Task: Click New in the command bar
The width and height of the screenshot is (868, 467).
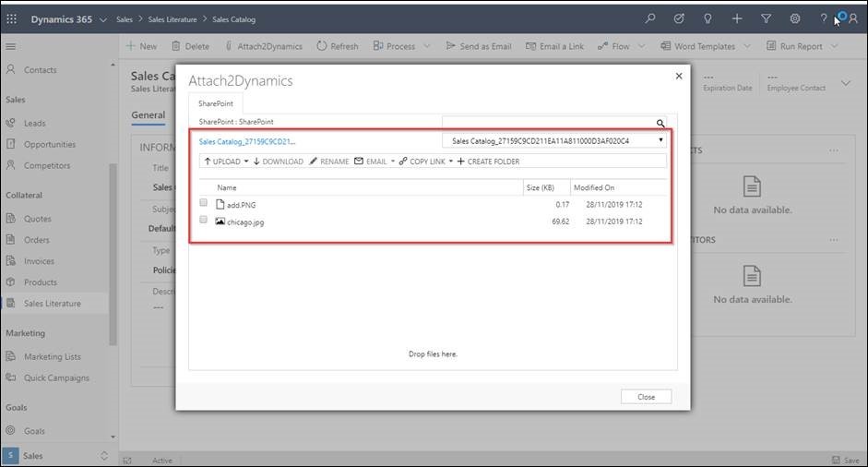Action: tap(142, 46)
